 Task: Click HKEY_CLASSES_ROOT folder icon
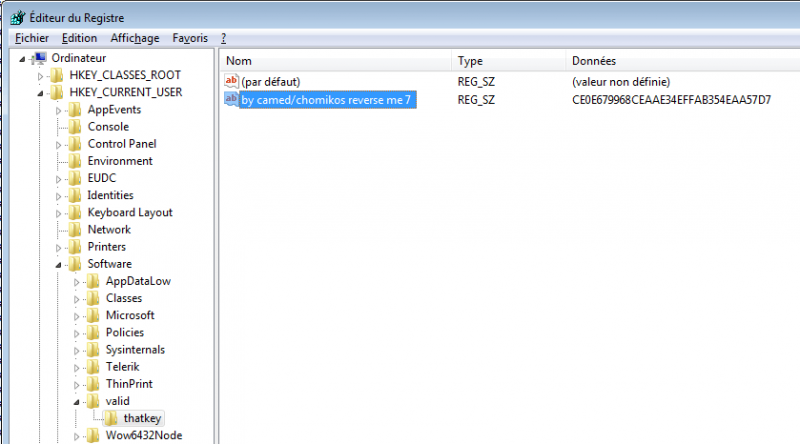click(57, 76)
